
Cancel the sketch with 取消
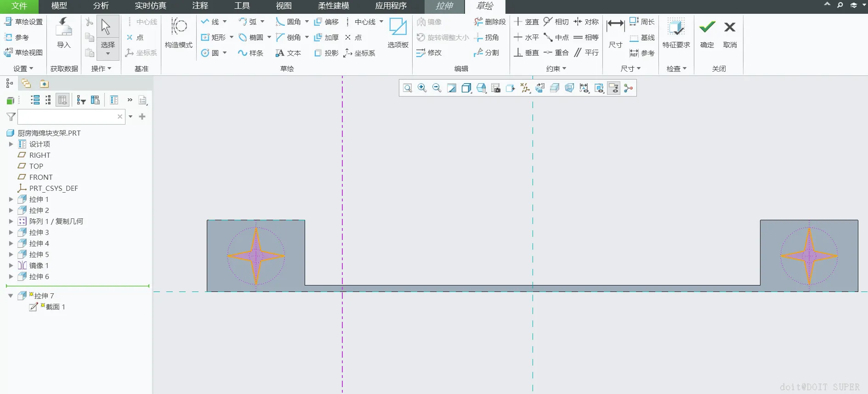(730, 33)
